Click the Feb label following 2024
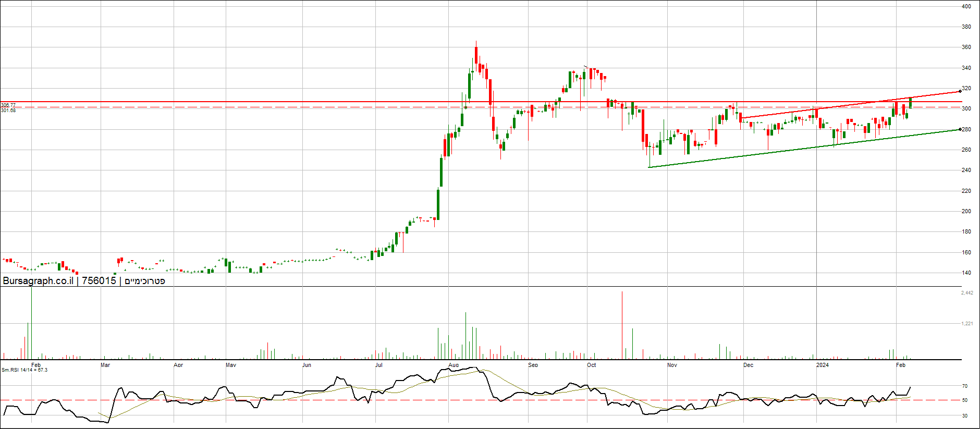The height and width of the screenshot is (429, 980). pos(901,365)
